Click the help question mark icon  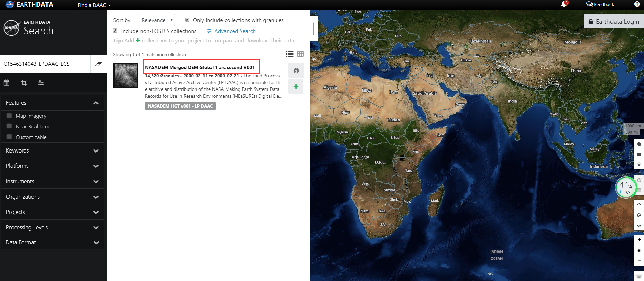click(637, 4)
